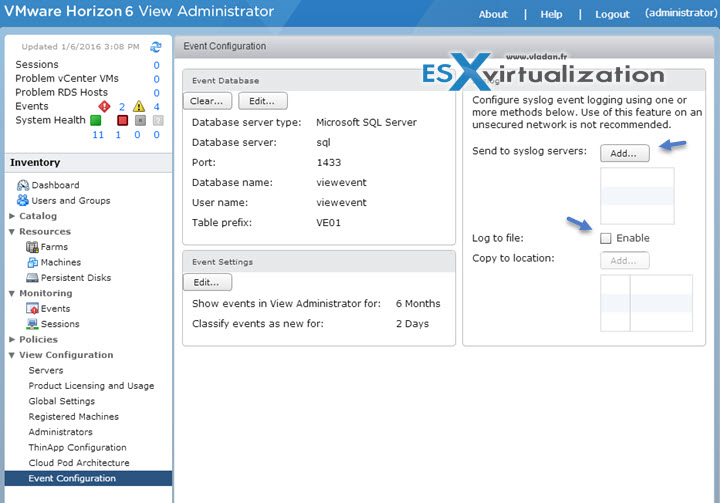Expand the Catalog tree section
The width and height of the screenshot is (720, 503).
pyautogui.click(x=12, y=216)
